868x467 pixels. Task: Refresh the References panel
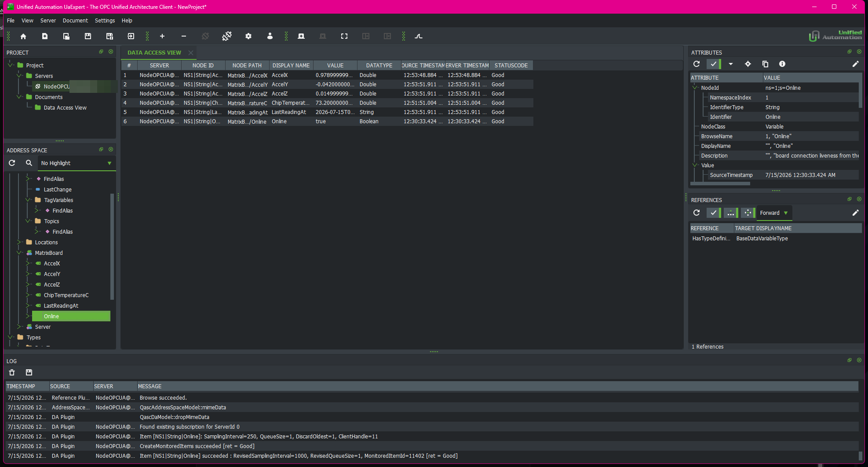[x=697, y=213]
